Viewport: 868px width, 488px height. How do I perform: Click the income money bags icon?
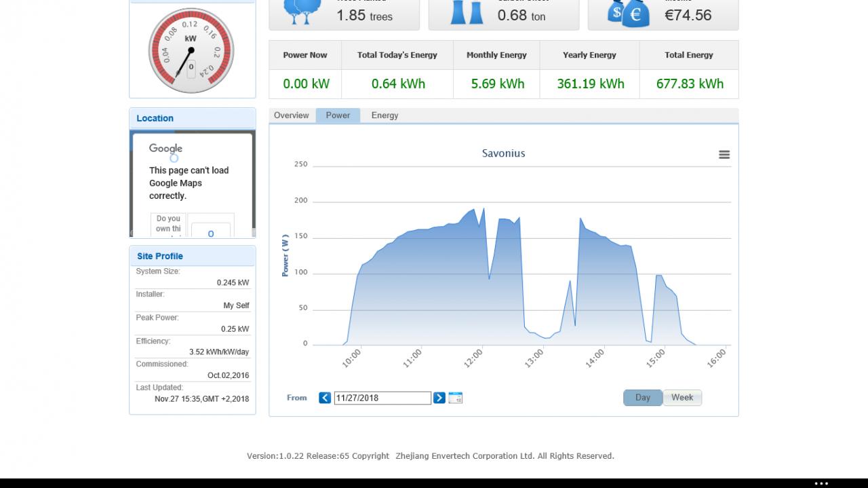coord(629,13)
